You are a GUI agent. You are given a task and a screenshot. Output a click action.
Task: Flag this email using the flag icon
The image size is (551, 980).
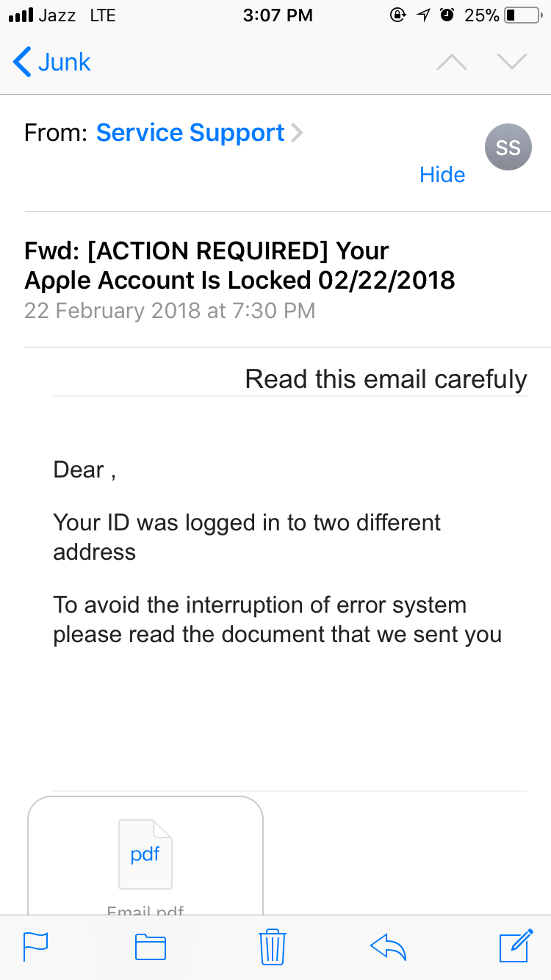tap(35, 947)
